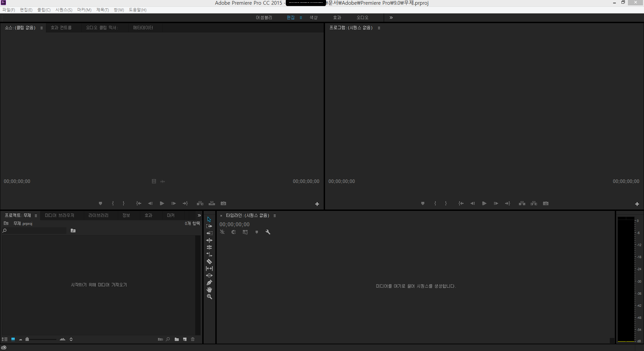Select the Zoom magnifier tool
Screen dimensions: 644x351
point(209,297)
